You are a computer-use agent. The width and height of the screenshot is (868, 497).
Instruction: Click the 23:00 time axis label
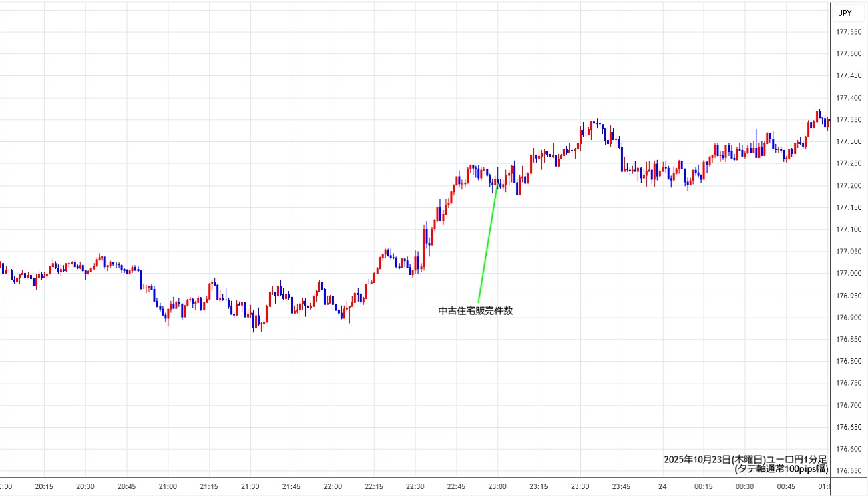[x=497, y=487]
